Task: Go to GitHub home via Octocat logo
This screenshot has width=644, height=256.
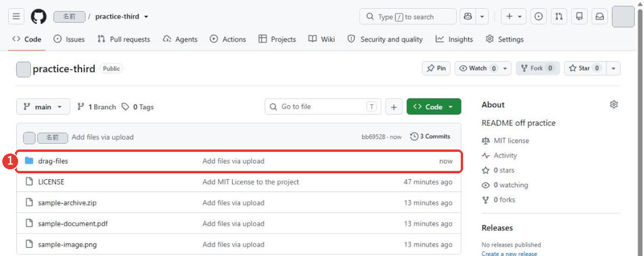Action: click(x=39, y=16)
